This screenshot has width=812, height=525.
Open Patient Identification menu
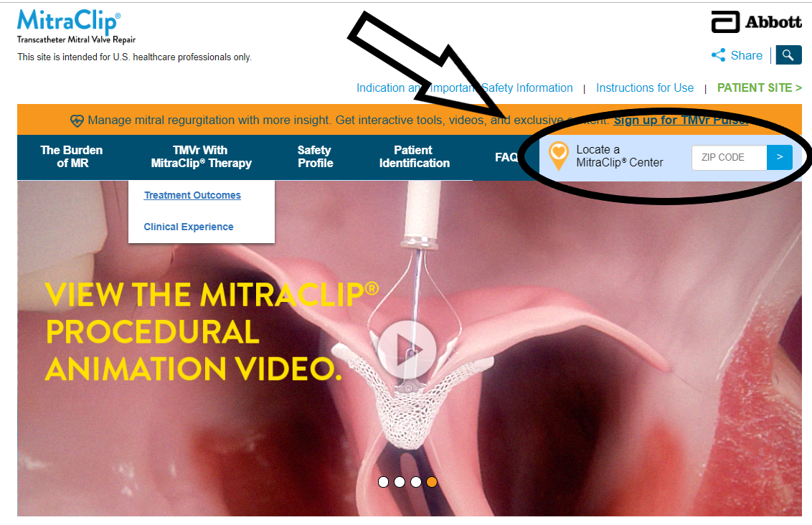point(415,156)
